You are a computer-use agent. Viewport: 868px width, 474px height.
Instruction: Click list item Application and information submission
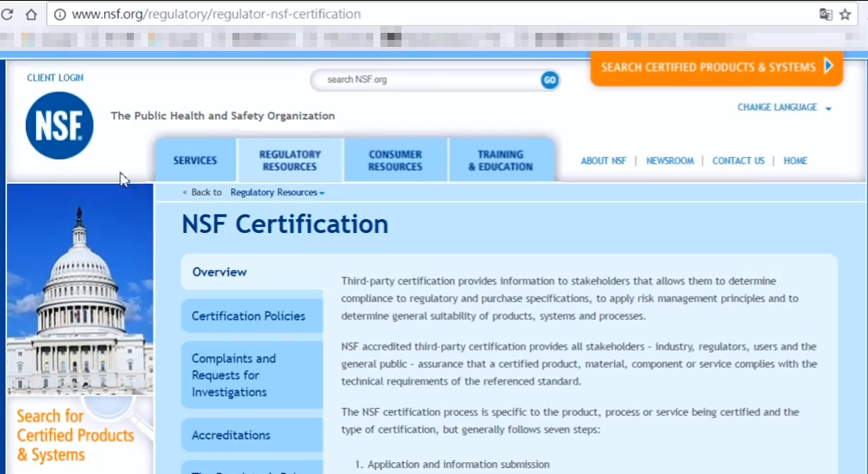(x=459, y=465)
